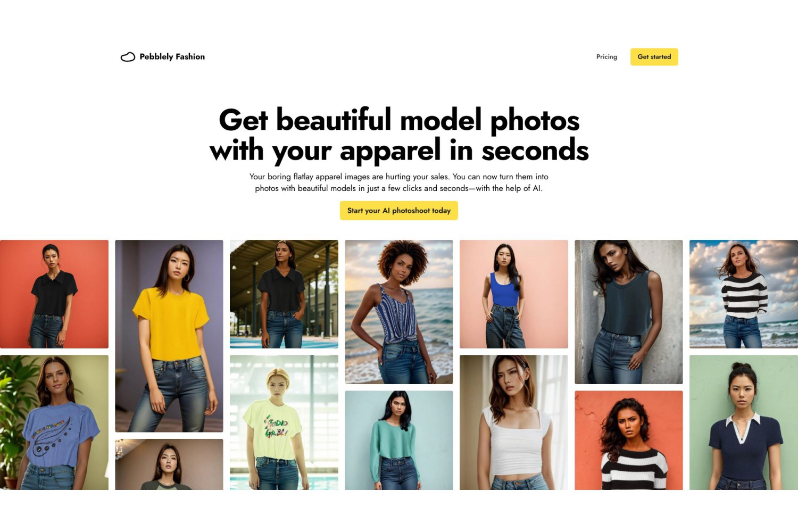Screen dimensions: 798x532
Task: Select the yellow t-shirt model photo
Action: (169, 336)
